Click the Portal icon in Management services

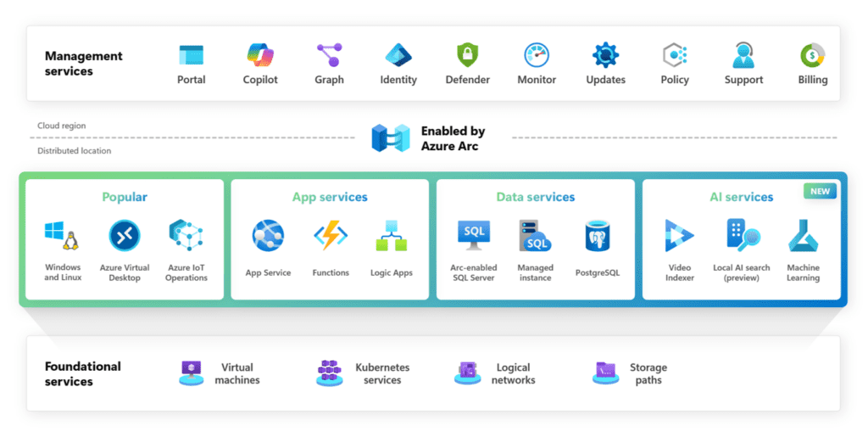tap(191, 55)
